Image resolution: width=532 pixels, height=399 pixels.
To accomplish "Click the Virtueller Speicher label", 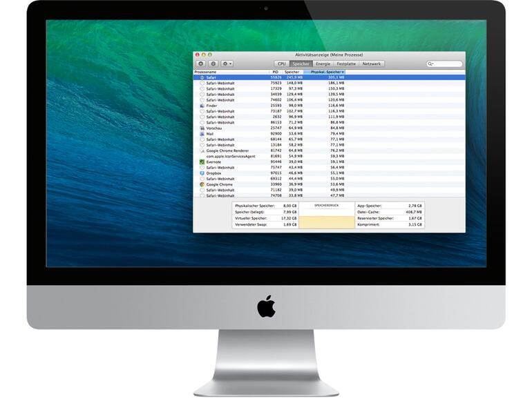I will point(251,218).
